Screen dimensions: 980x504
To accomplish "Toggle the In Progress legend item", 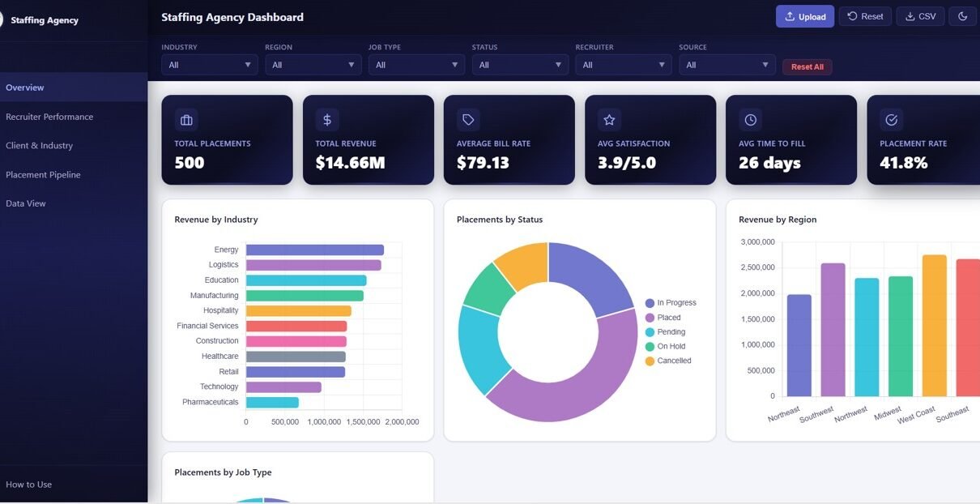I will (x=671, y=303).
